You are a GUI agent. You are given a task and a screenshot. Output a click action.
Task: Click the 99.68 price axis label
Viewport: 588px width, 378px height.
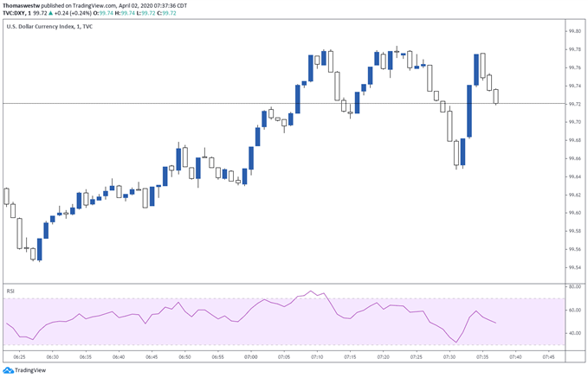[575, 140]
